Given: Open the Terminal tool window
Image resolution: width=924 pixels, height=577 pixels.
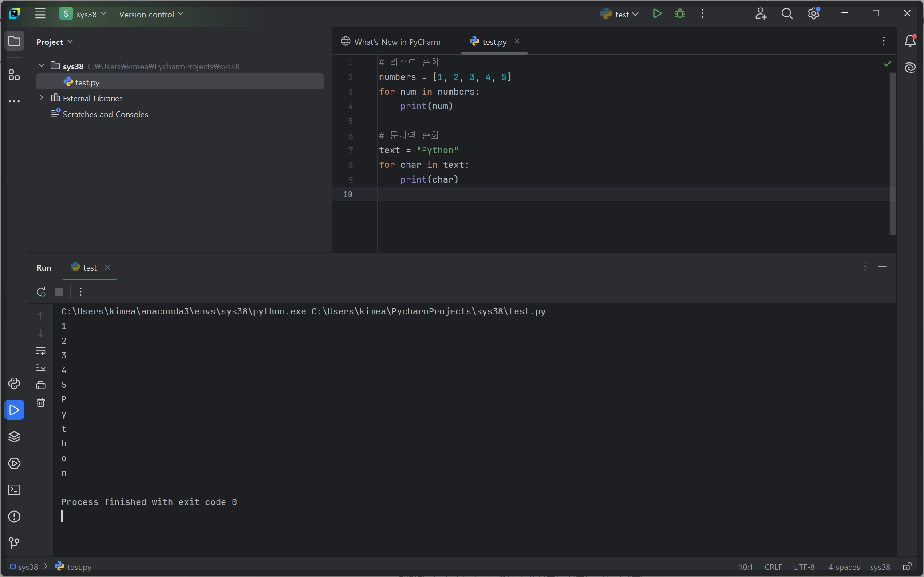Looking at the screenshot, I should 14,490.
